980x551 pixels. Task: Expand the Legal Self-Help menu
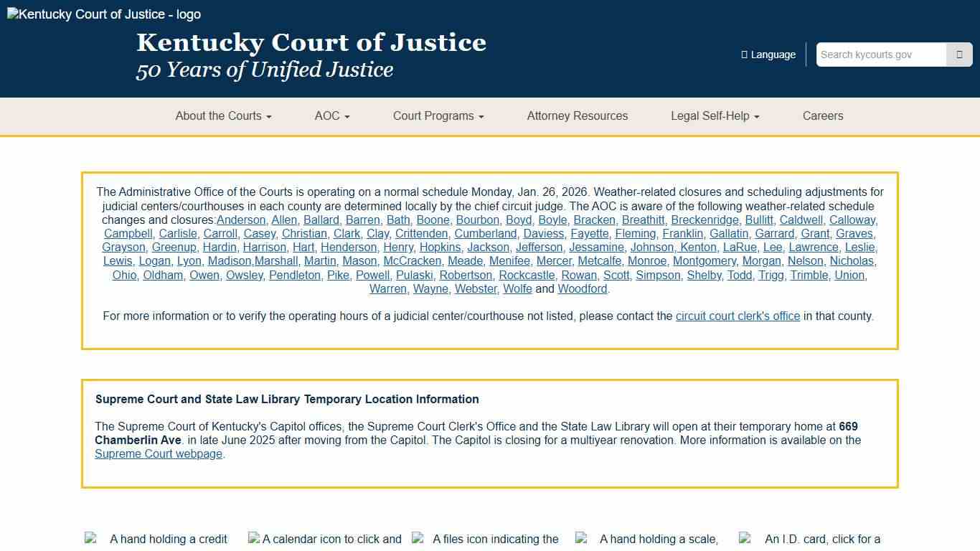pyautogui.click(x=714, y=116)
